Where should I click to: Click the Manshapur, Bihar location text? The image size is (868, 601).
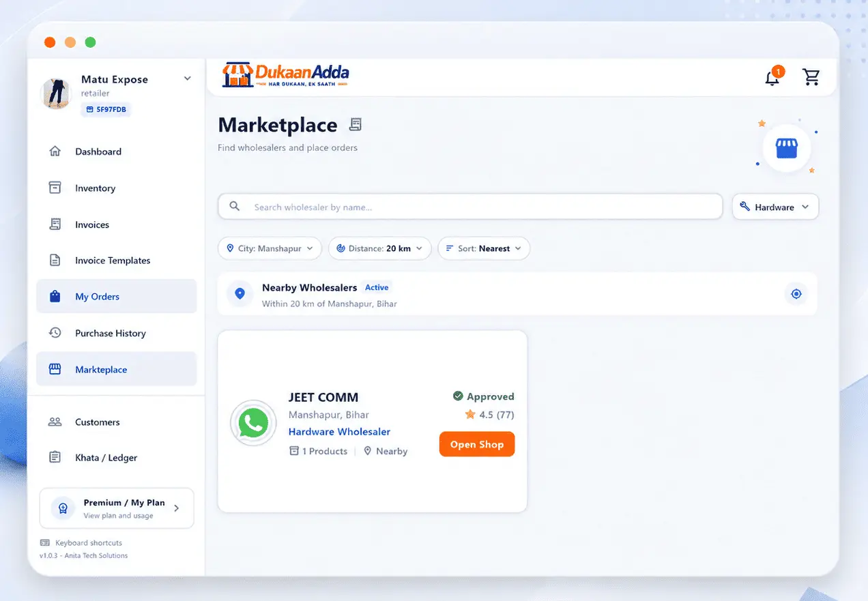coord(328,414)
